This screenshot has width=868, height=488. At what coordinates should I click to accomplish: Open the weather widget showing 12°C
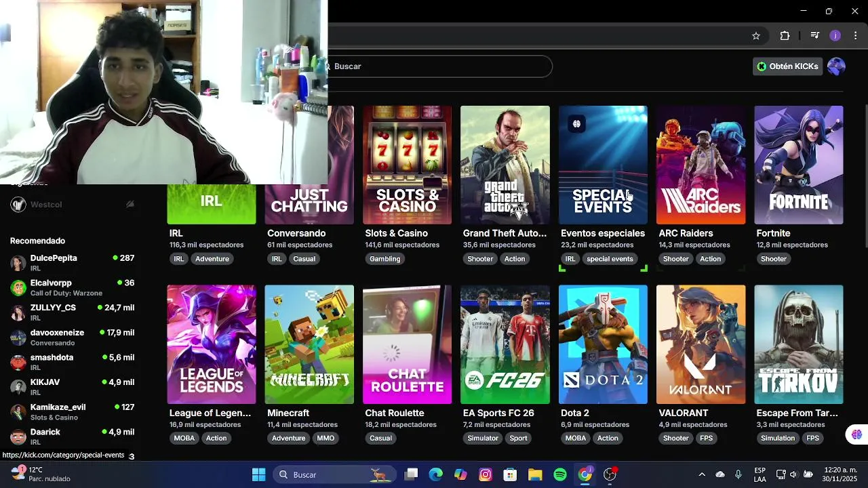pos(41,474)
